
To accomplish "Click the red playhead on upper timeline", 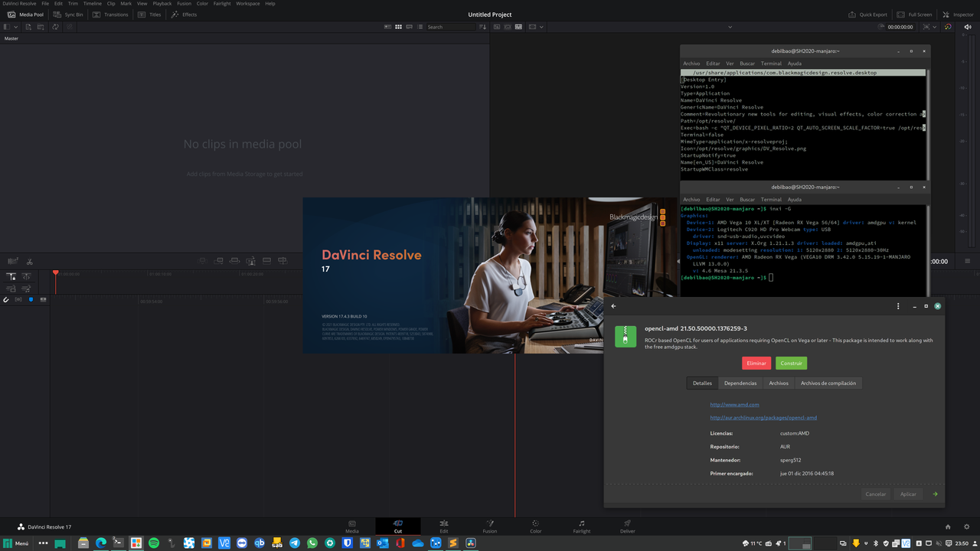I will tap(55, 272).
